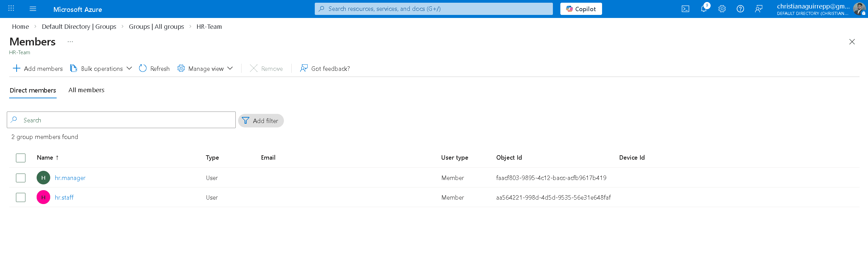
Task: Click the Copilot button
Action: (581, 9)
